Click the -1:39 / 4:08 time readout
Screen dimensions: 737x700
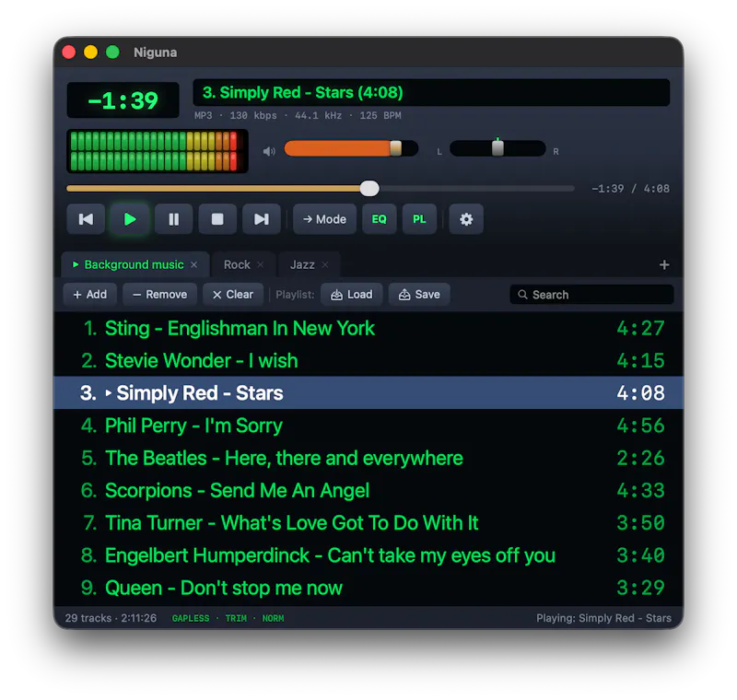(630, 189)
